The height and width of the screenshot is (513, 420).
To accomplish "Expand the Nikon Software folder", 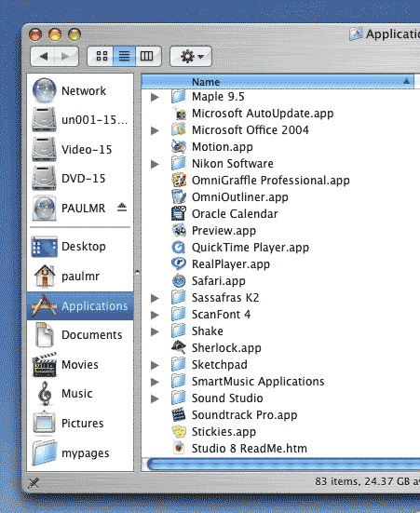I will pos(155,164).
